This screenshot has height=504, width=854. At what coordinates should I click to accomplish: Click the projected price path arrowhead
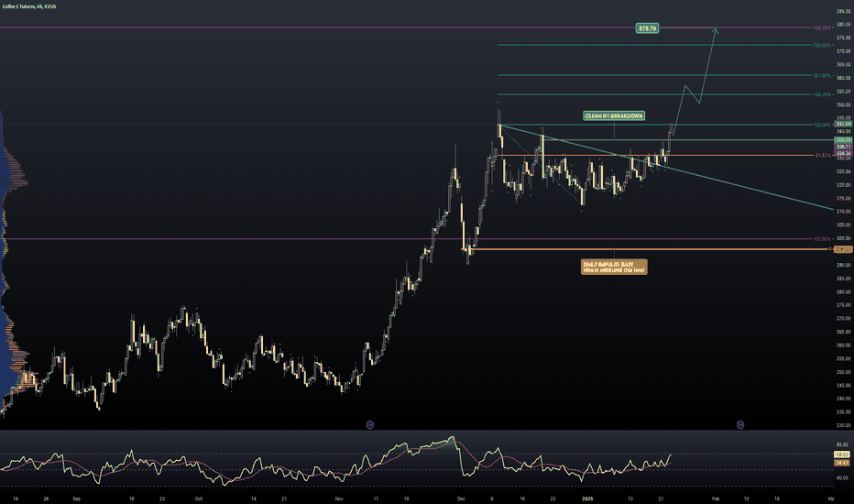(x=716, y=30)
